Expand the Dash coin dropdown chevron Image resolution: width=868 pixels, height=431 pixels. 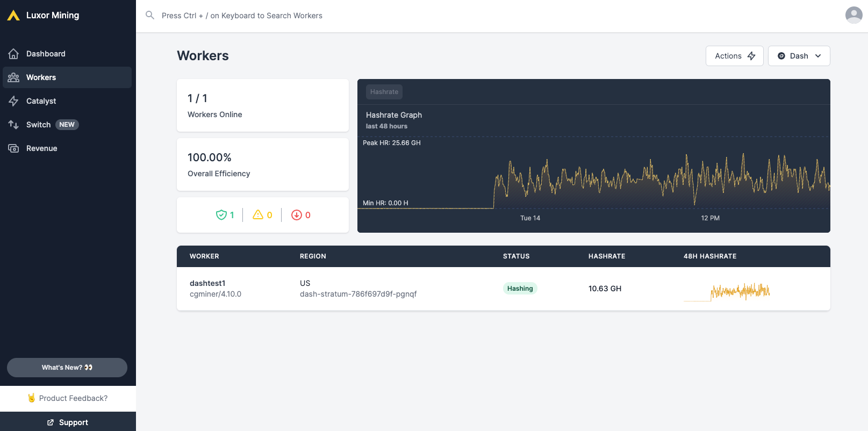click(818, 56)
